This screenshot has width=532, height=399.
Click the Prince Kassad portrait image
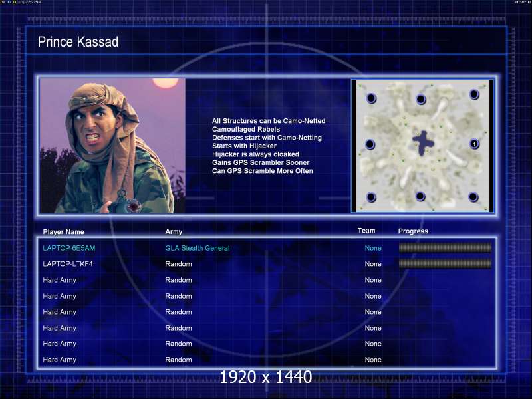[112, 146]
